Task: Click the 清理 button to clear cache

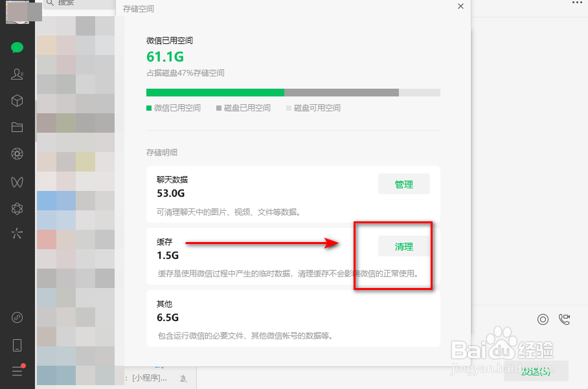Action: coord(404,246)
